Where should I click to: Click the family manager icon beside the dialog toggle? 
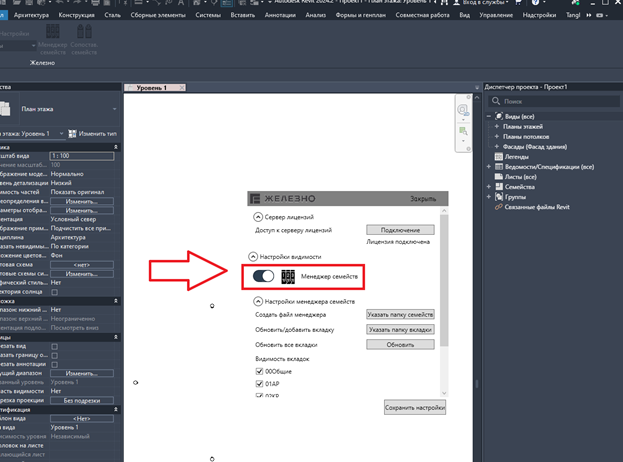point(288,276)
